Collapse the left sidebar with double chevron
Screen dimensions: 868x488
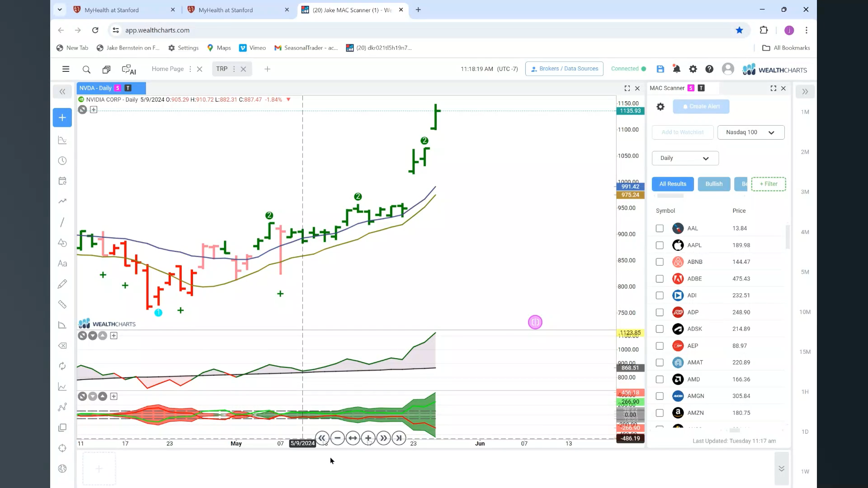pyautogui.click(x=62, y=92)
